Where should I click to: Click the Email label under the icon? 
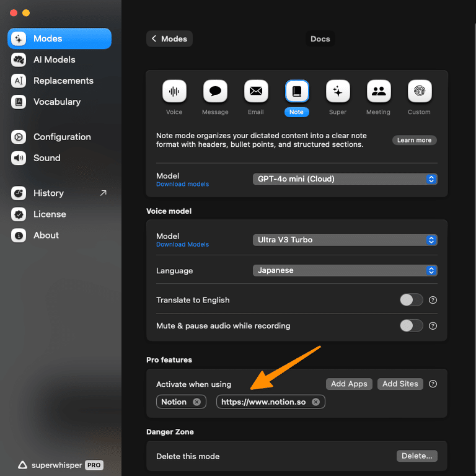click(x=255, y=112)
